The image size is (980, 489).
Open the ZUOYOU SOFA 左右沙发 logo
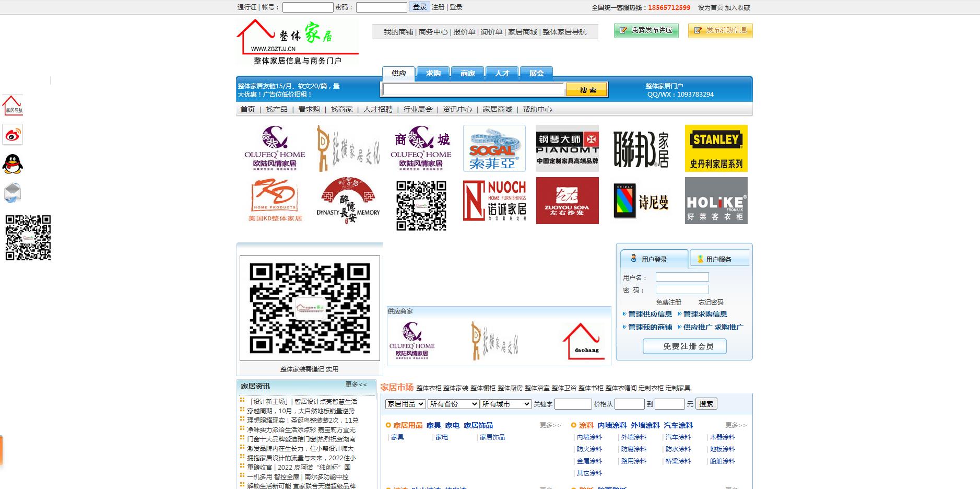pyautogui.click(x=568, y=201)
